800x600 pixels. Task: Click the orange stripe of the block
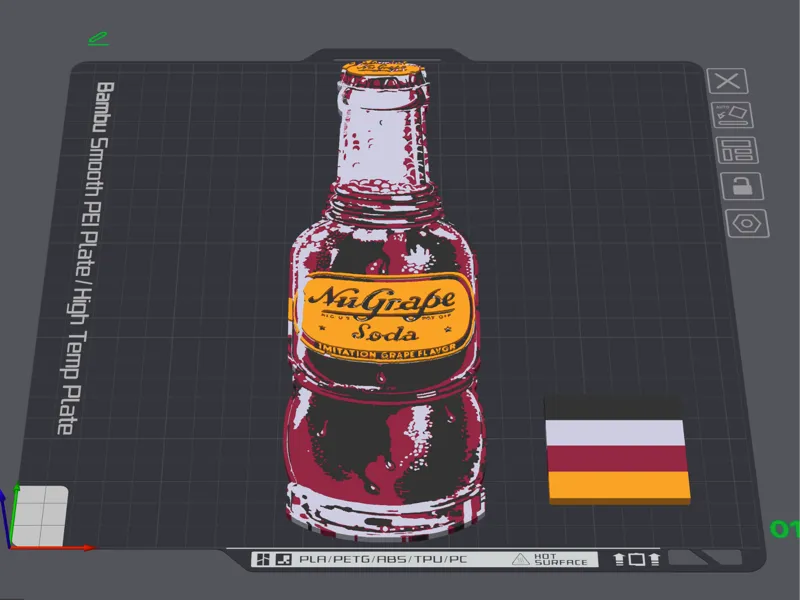click(x=619, y=485)
